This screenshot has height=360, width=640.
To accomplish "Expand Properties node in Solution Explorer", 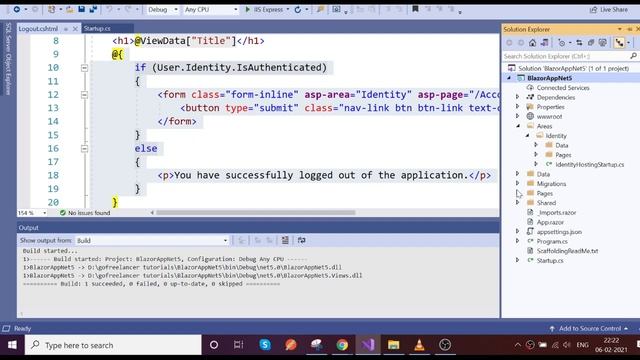I will [518, 107].
